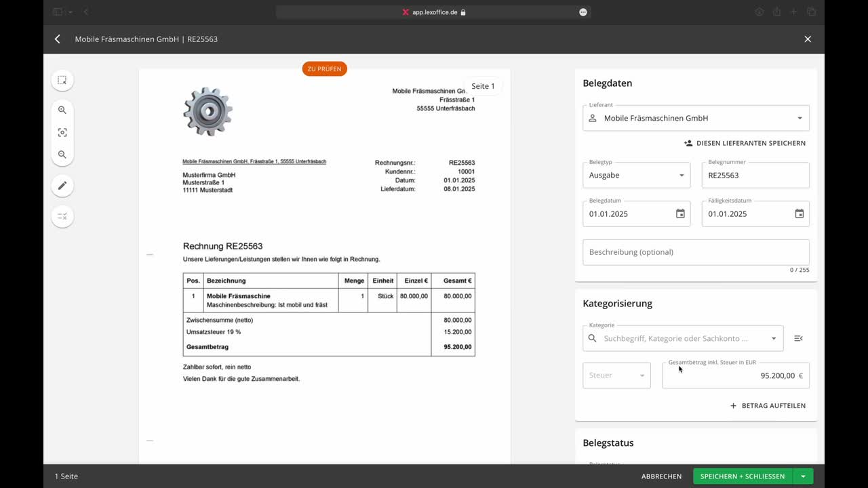
Task: Click the Seite 1 page indicator
Action: click(483, 86)
